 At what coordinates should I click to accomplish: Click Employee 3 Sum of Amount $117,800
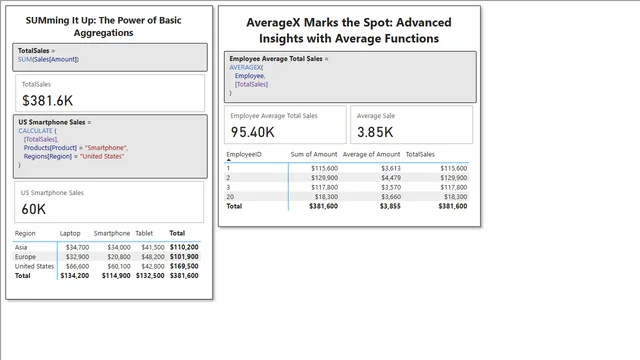324,187
